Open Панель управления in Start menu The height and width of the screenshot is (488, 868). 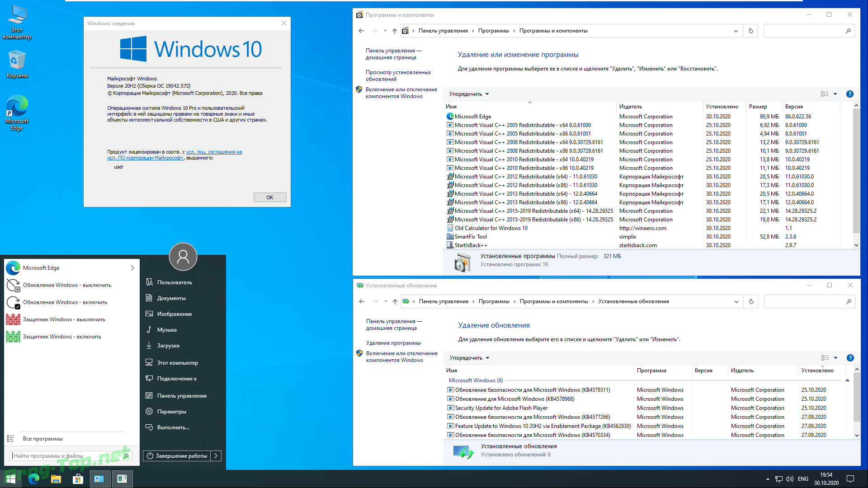tap(183, 396)
